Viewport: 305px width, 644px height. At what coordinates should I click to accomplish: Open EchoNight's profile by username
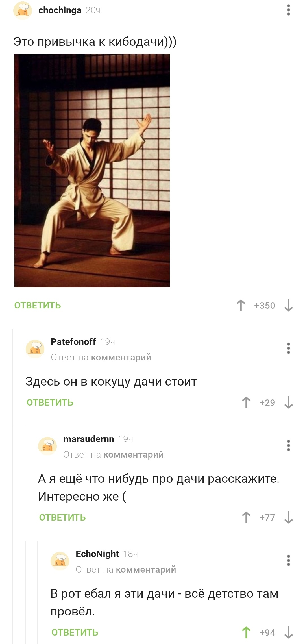point(97,554)
